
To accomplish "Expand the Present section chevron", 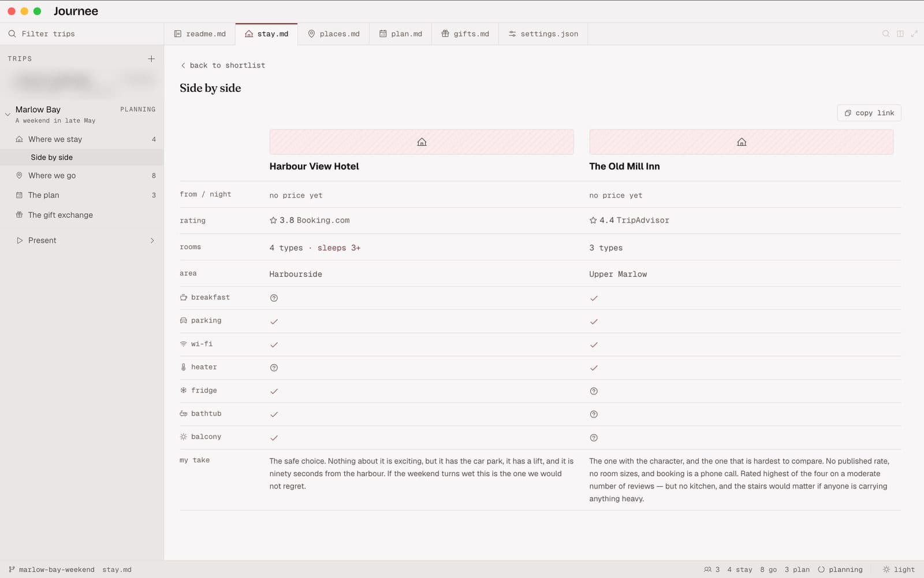I will (x=152, y=240).
